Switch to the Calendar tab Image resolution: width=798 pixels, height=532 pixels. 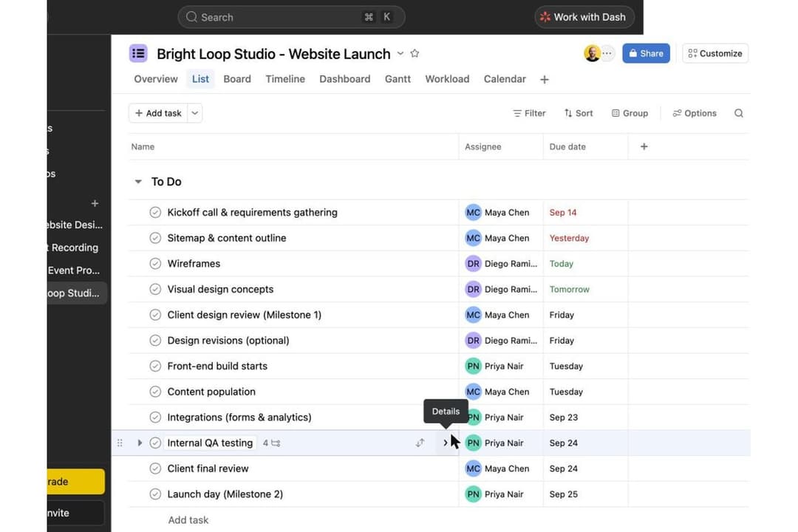[505, 79]
